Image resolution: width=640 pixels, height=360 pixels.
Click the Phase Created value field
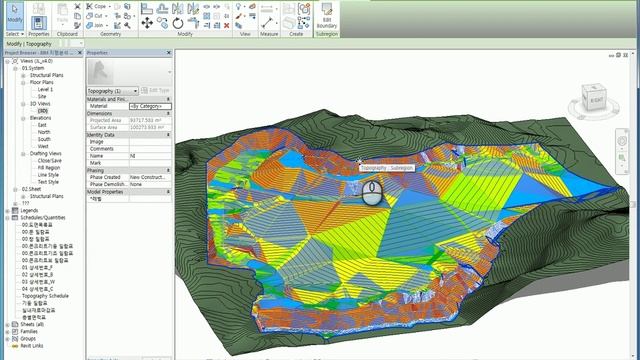click(x=150, y=177)
